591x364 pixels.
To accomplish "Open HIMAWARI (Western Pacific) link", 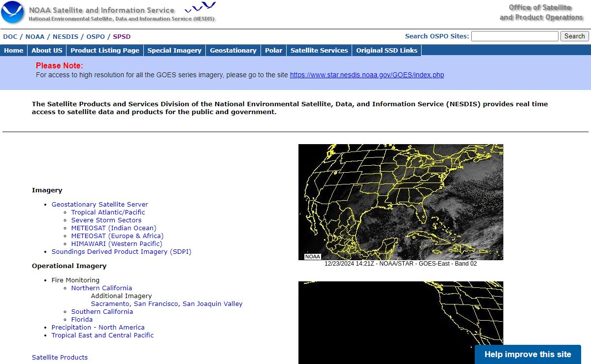I will coord(117,244).
